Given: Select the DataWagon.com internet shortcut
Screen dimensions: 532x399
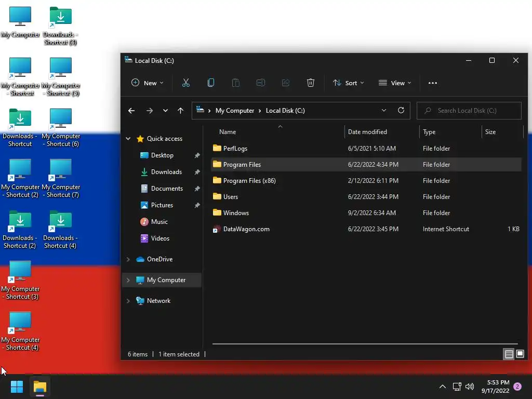Looking at the screenshot, I should (366, 229).
